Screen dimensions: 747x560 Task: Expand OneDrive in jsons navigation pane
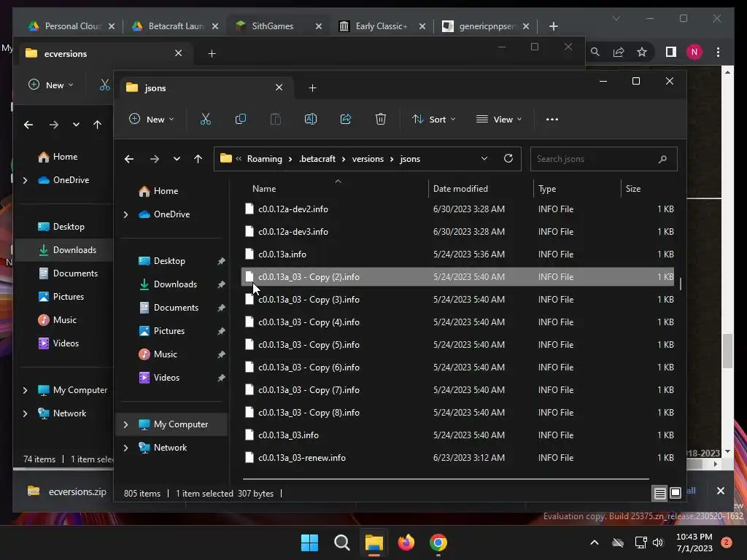point(125,215)
